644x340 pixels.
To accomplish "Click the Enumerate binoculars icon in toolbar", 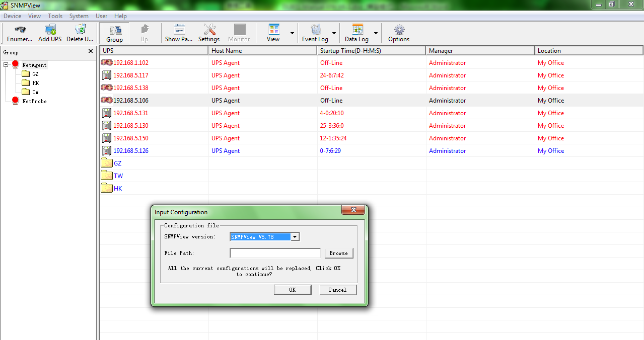I will [x=20, y=30].
